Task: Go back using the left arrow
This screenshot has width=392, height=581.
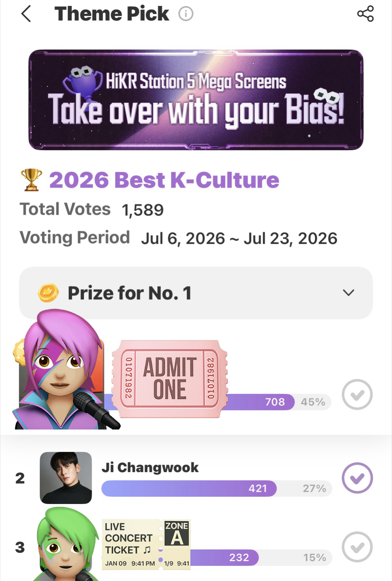Action: pyautogui.click(x=26, y=14)
